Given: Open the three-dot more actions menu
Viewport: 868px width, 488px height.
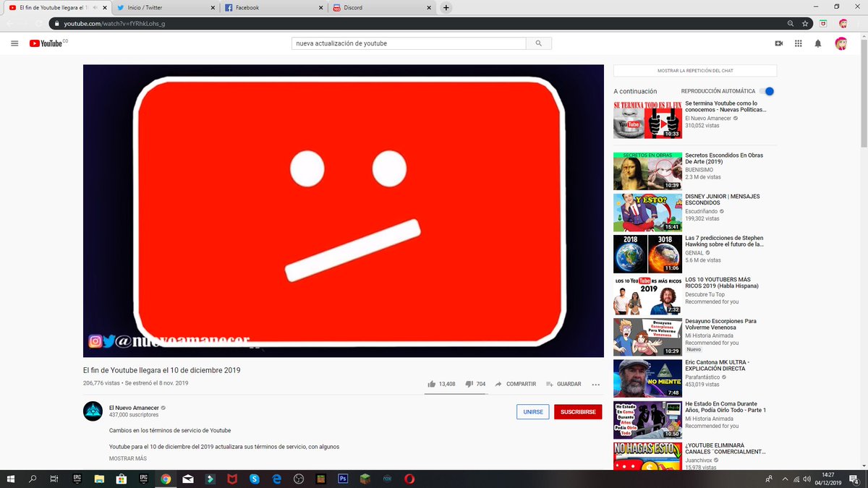Looking at the screenshot, I should click(x=596, y=384).
